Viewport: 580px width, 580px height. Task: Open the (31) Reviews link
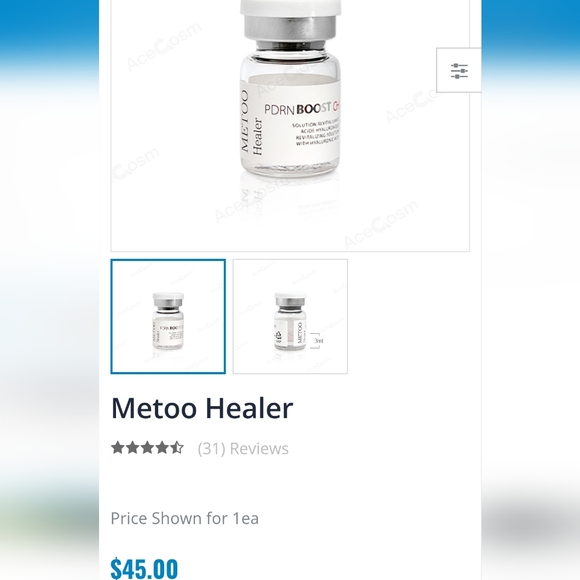coord(243,448)
